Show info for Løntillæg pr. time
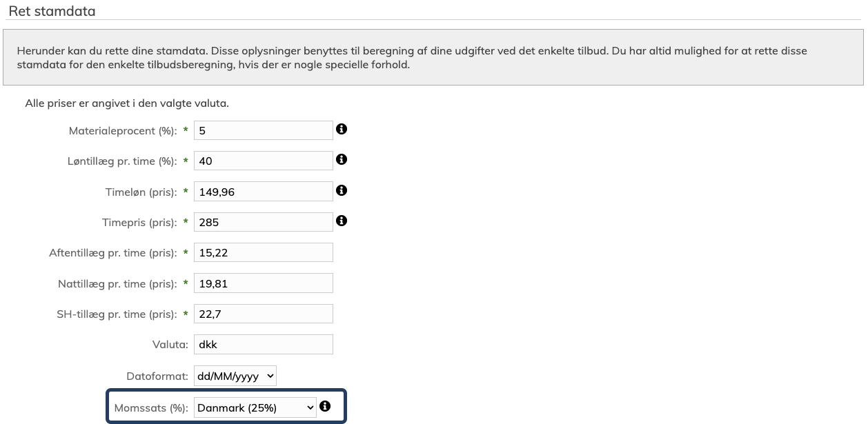The image size is (868, 424). [341, 159]
